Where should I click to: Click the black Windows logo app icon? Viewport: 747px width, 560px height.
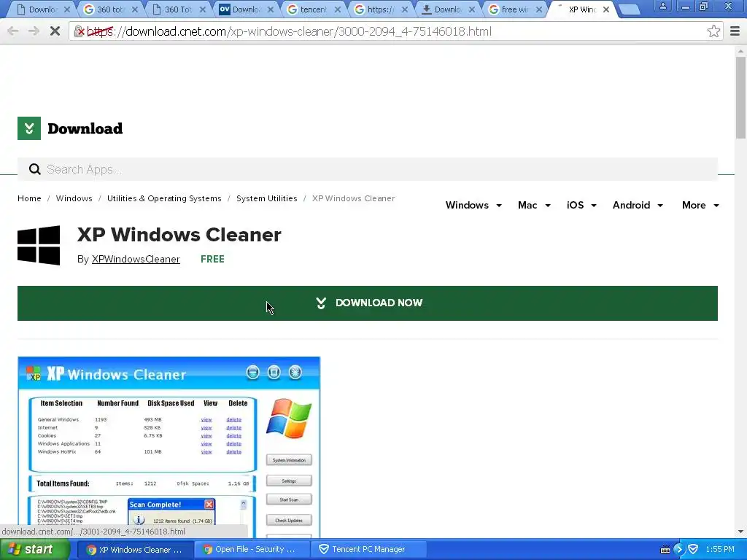[39, 245]
